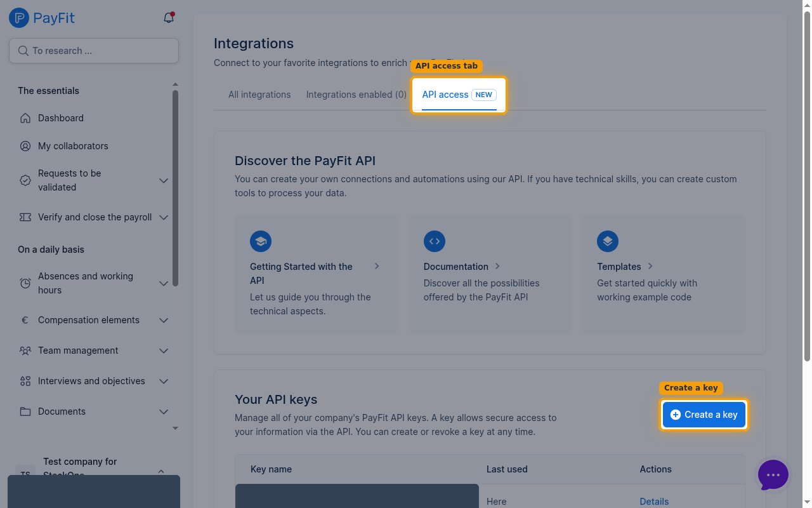Image resolution: width=812 pixels, height=508 pixels.
Task: Switch to All integrations tab
Action: click(x=259, y=95)
